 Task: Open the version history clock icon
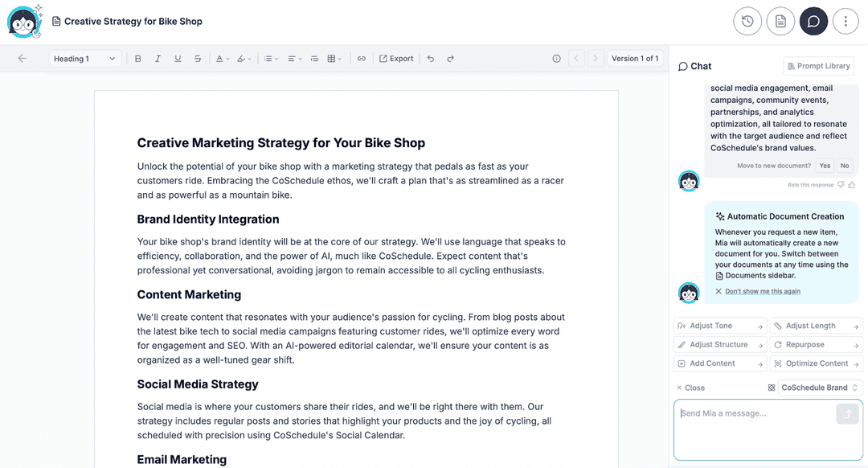pyautogui.click(x=747, y=21)
